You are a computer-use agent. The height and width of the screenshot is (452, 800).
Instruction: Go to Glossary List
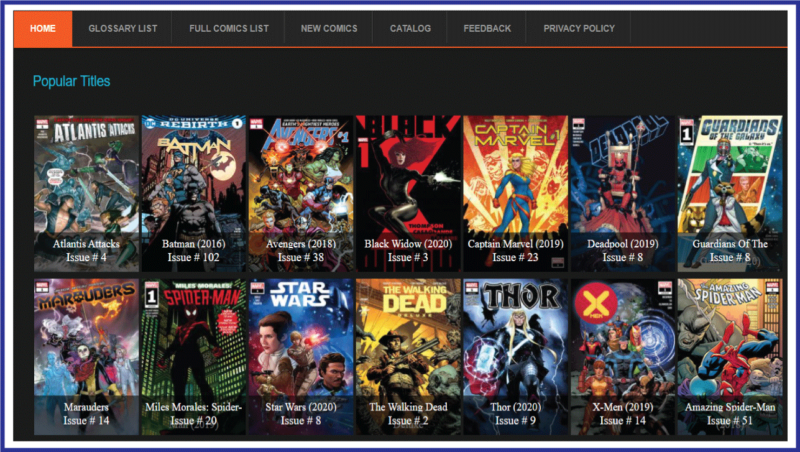(122, 29)
